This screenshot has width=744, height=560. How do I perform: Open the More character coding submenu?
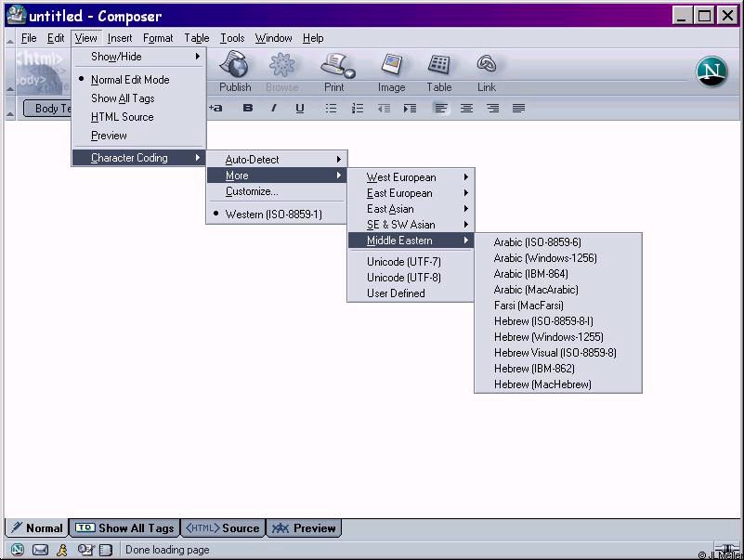click(277, 176)
